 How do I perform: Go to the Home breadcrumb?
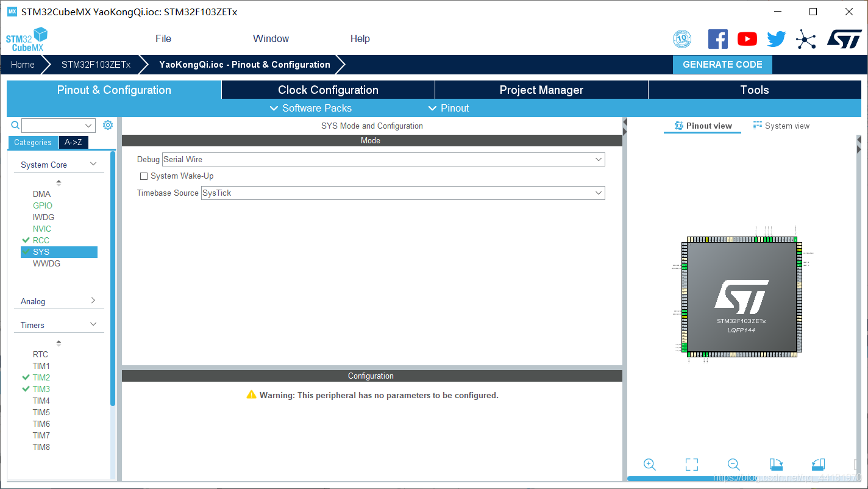[x=23, y=65]
